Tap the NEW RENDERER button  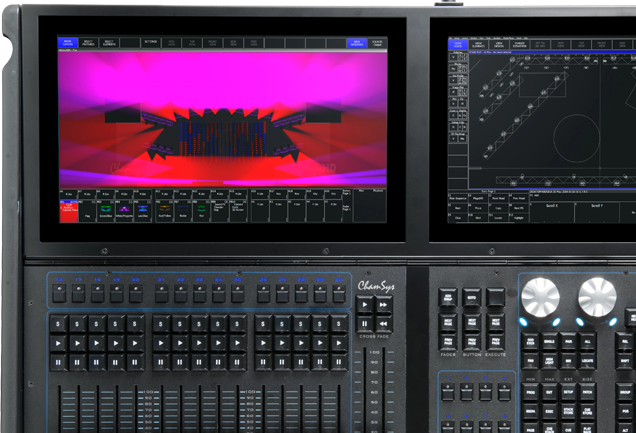[x=355, y=43]
